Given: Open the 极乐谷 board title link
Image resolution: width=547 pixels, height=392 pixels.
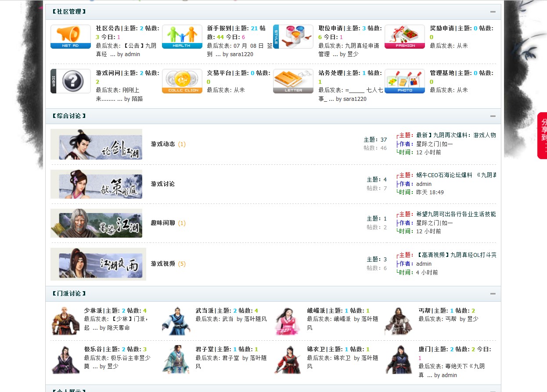Looking at the screenshot, I should click(93, 349).
